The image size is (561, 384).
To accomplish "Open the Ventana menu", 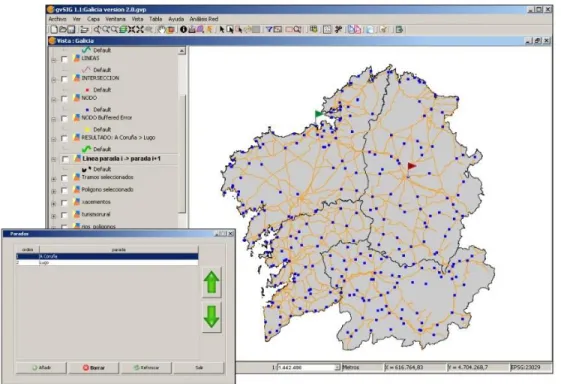I will tap(115, 19).
